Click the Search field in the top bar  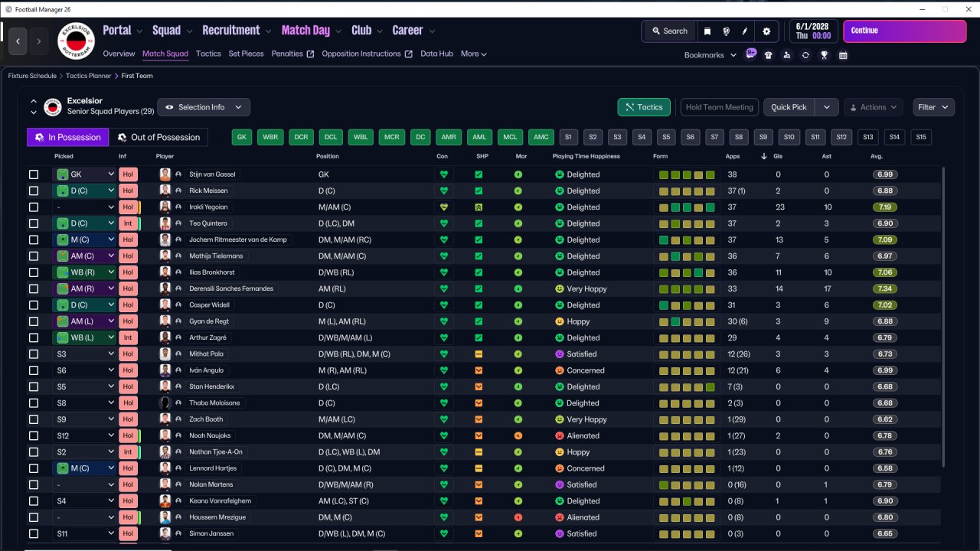670,31
